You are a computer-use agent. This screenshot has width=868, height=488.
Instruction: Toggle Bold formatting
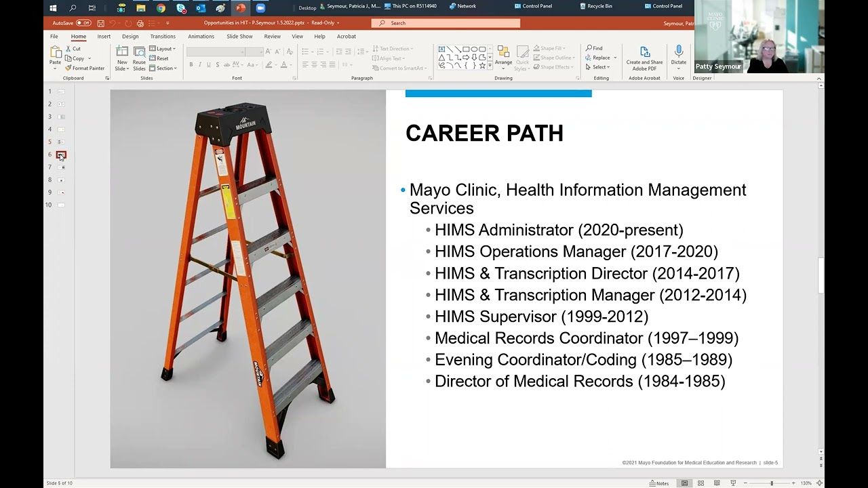[x=191, y=64]
